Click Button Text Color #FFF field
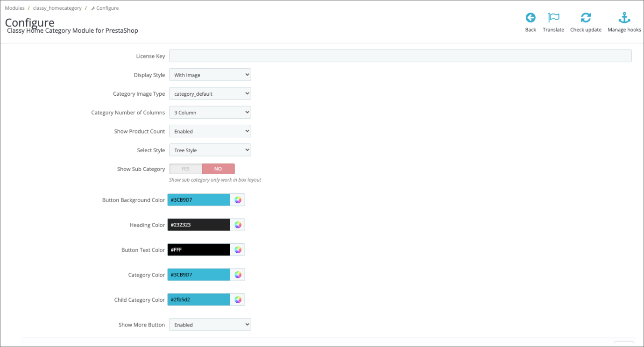 [x=199, y=250]
